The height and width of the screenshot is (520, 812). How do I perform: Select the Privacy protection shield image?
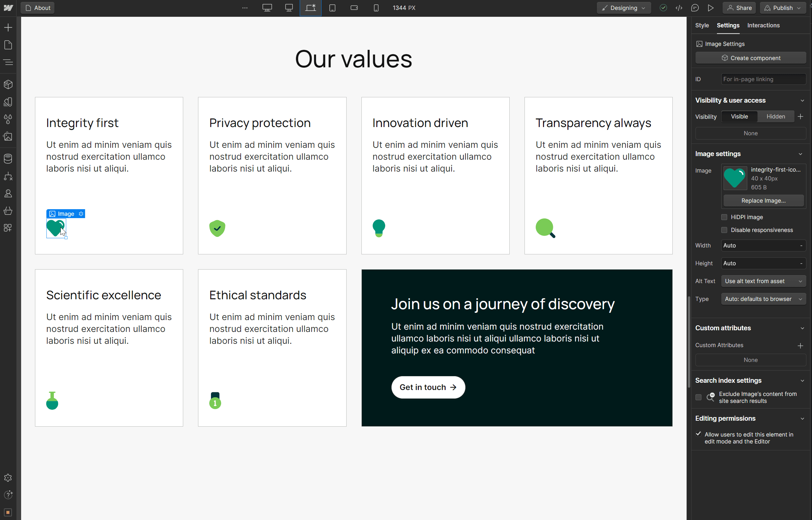(217, 229)
